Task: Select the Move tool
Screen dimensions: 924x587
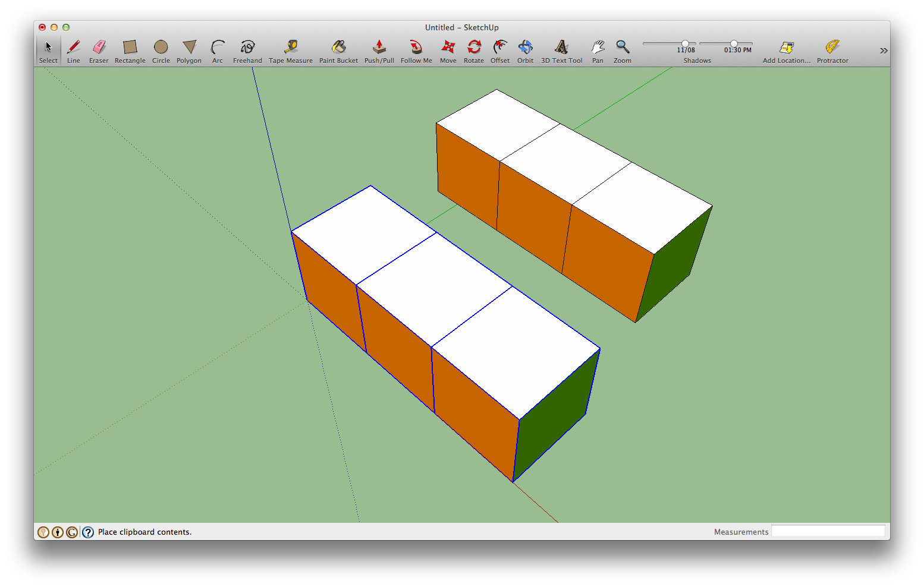Action: coord(448,47)
